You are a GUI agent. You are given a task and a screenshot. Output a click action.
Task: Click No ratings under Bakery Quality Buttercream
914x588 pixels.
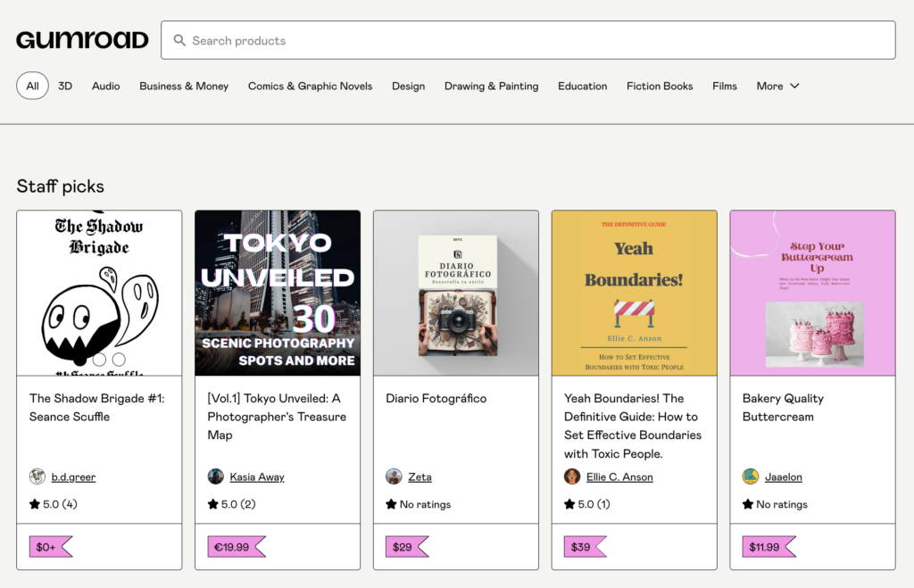(776, 504)
